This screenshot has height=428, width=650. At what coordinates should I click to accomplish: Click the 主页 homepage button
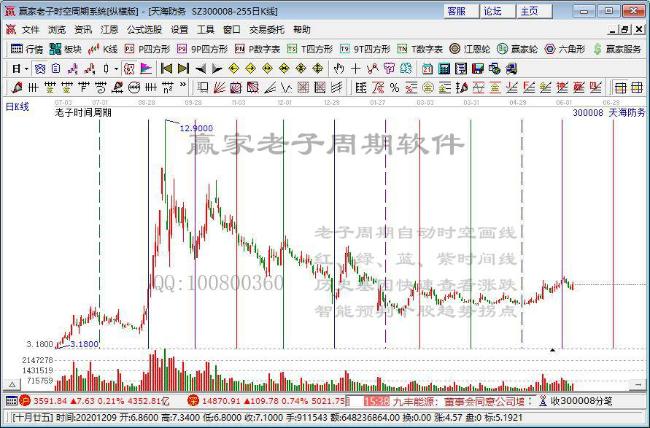click(x=534, y=11)
